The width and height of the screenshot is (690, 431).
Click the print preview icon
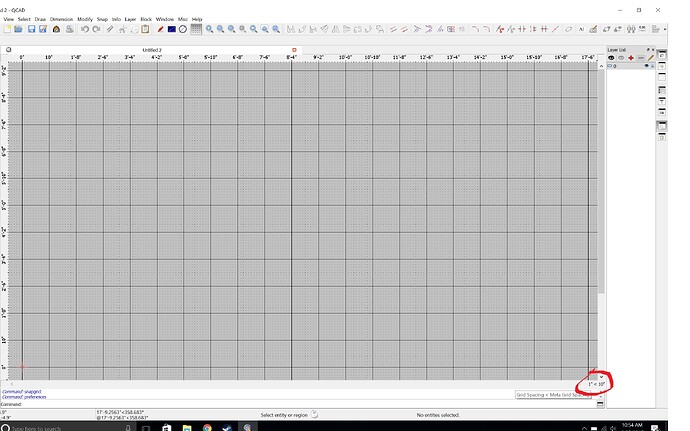(70, 29)
